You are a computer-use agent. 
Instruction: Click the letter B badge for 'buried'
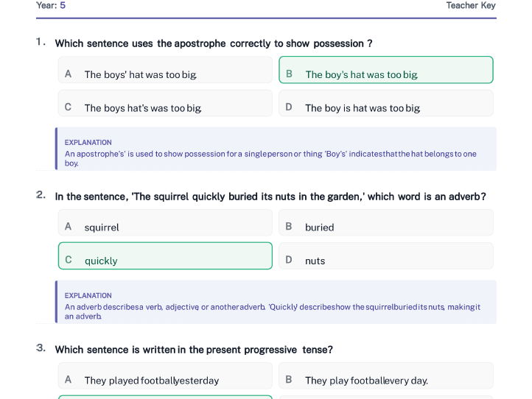[289, 227]
